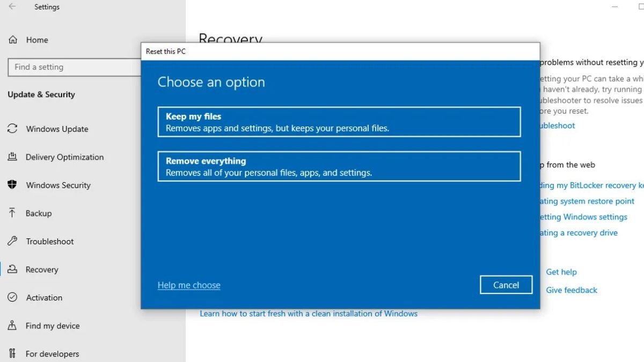This screenshot has width=644, height=362.
Task: Click the Find my device icon
Action: pos(12,326)
